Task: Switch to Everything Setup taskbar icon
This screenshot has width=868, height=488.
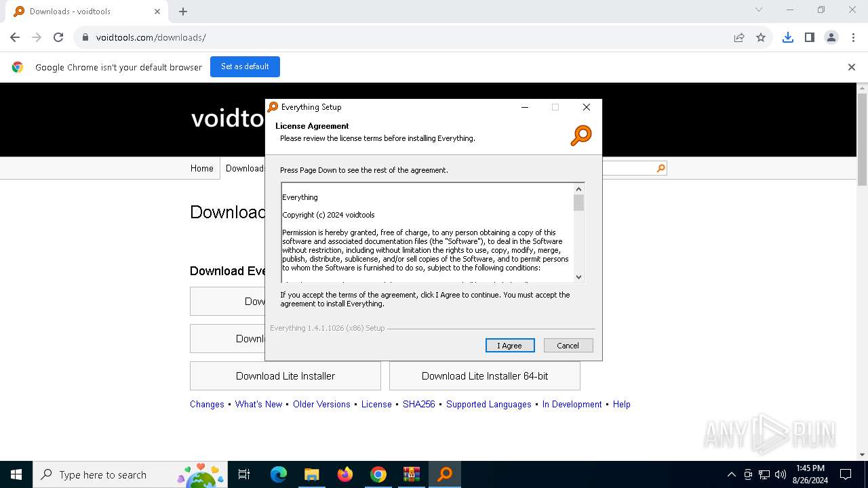Action: coord(445,474)
